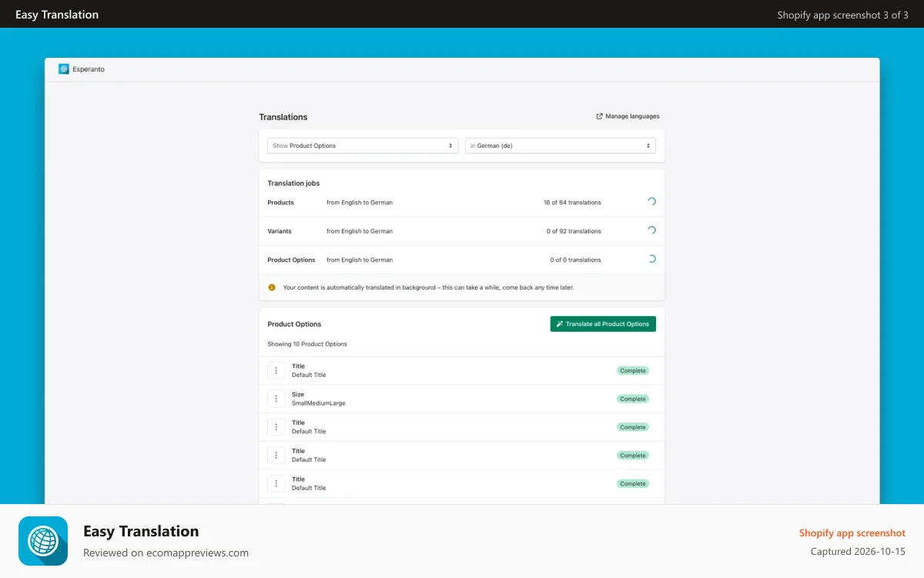Click the Product Options job loading spinner
924x578 pixels.
pyautogui.click(x=651, y=259)
